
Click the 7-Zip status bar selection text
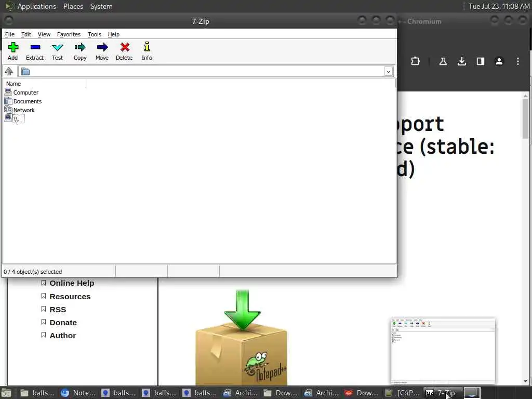pos(33,272)
